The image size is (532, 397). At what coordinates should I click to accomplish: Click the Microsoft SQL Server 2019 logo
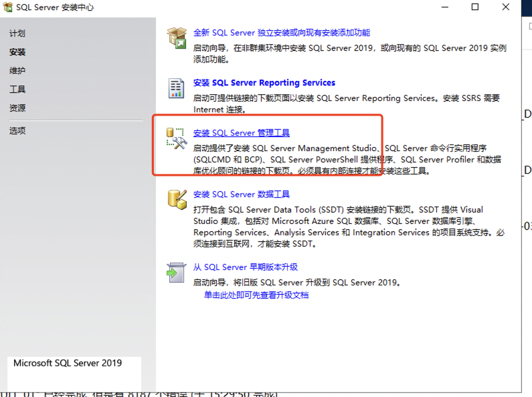click(68, 364)
